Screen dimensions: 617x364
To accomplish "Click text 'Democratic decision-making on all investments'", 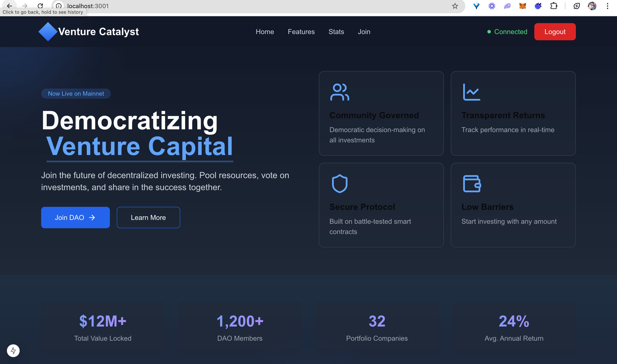I will 377,135.
